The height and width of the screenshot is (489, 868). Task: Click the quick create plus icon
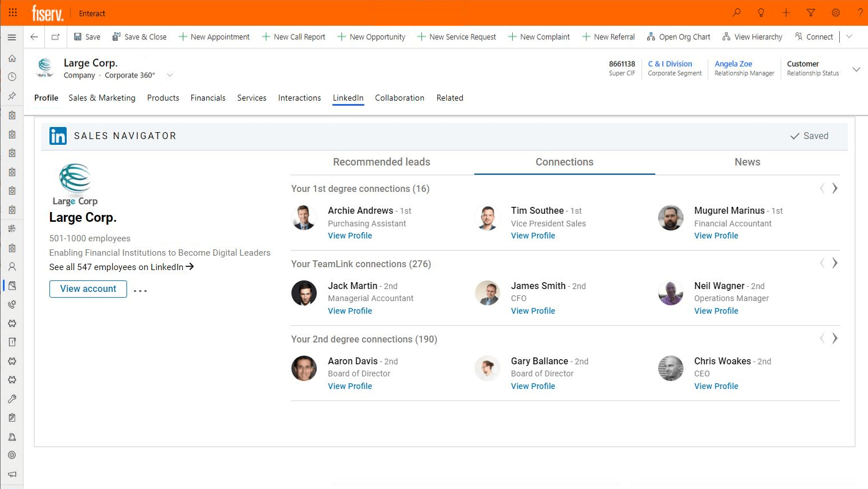pos(786,13)
